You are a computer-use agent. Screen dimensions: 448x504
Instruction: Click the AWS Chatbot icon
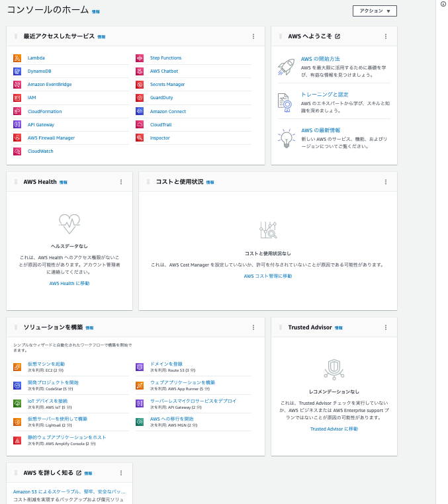click(140, 71)
